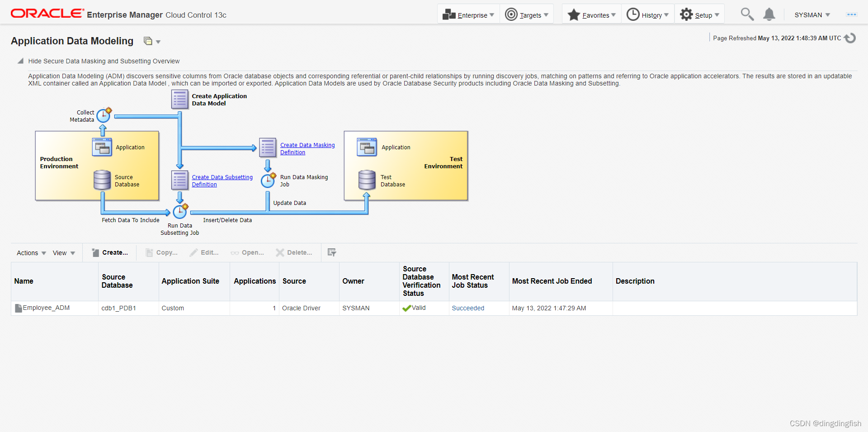The width and height of the screenshot is (868, 432).
Task: Click the Create Data Subsetting Definition document icon
Action: [x=179, y=180]
